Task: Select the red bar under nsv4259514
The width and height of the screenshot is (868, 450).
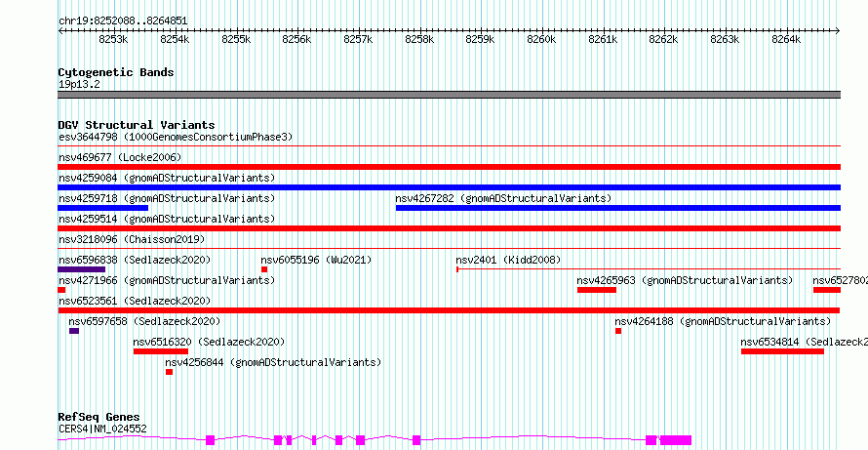Action: click(x=449, y=228)
